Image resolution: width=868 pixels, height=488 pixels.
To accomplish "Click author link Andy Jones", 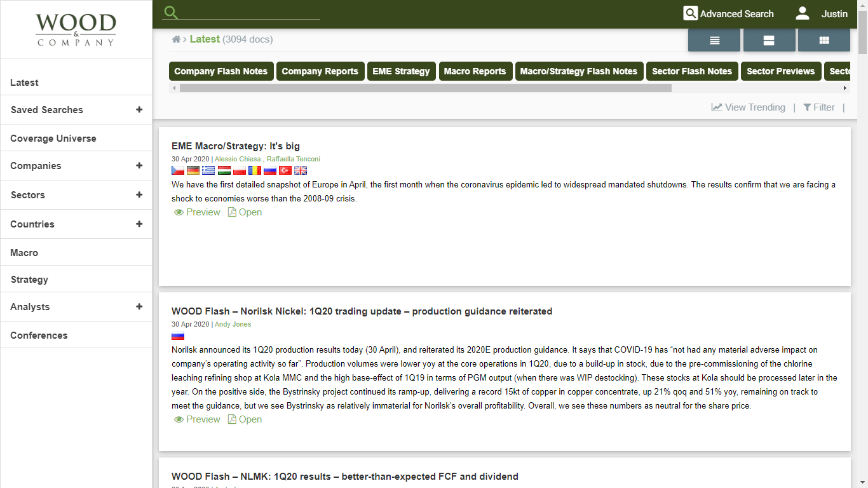I will pos(233,324).
